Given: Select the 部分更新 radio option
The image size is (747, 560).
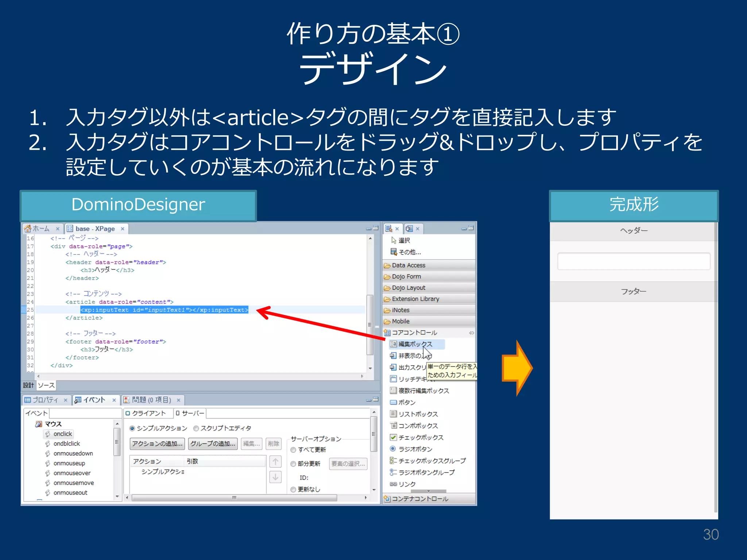Looking at the screenshot, I should 293,464.
